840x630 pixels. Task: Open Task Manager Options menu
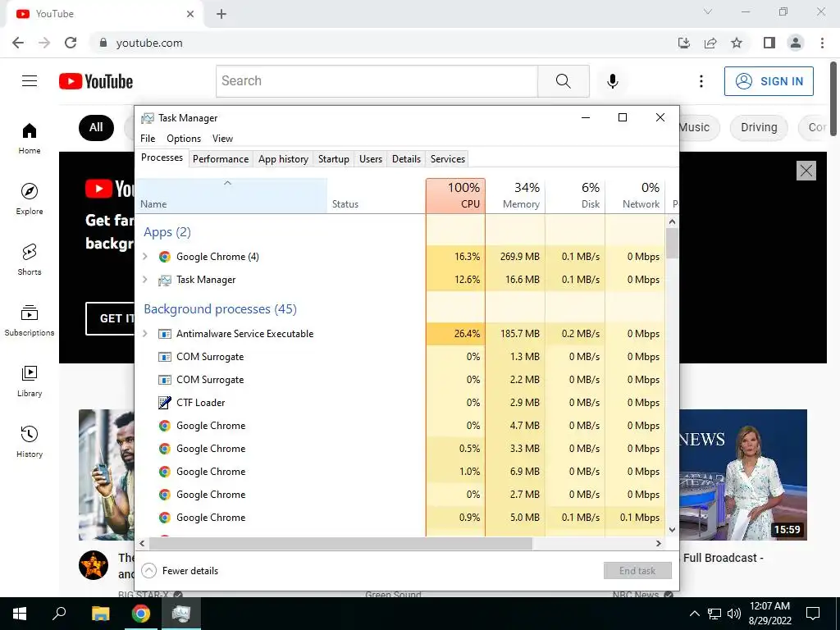point(184,138)
